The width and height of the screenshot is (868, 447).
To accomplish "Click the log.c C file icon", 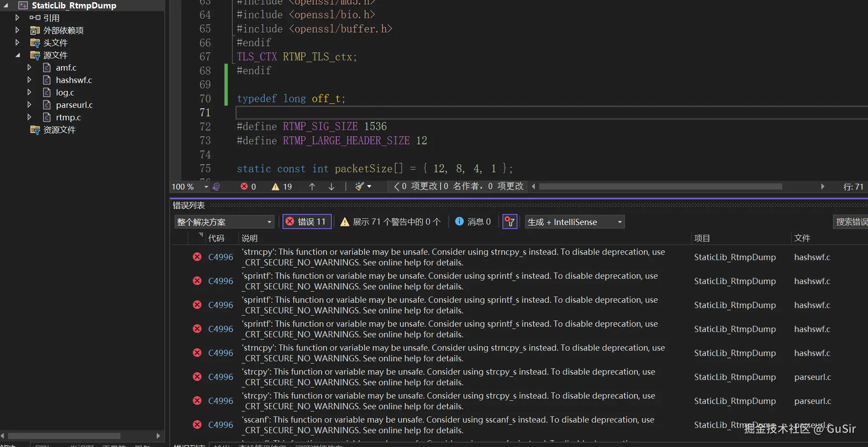I will click(x=47, y=92).
